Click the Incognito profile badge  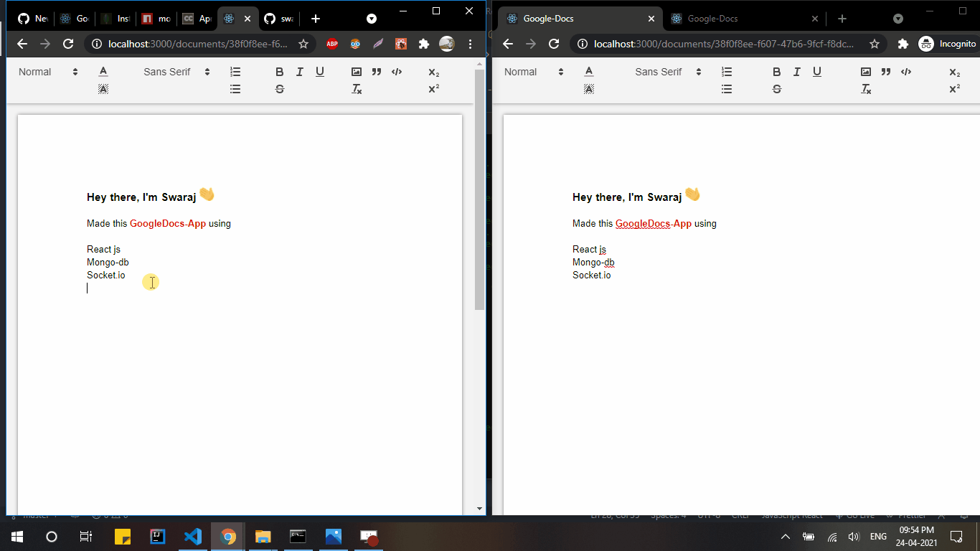(948, 44)
